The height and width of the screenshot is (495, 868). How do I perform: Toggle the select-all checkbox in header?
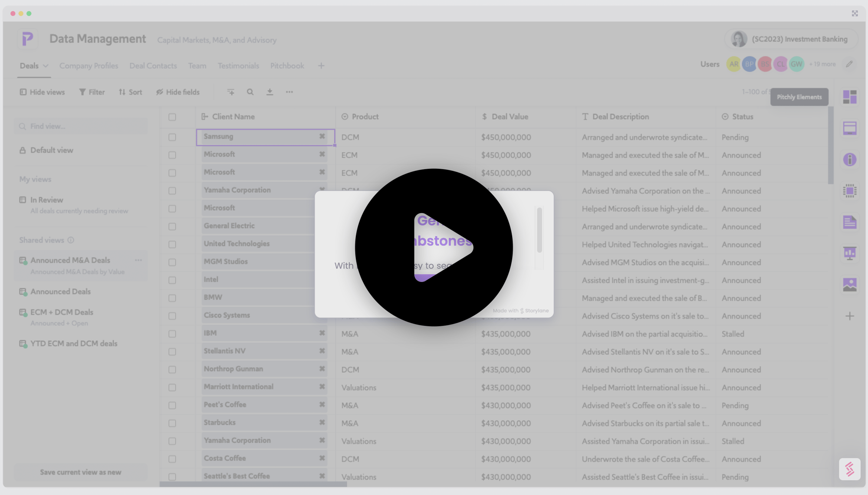tap(172, 117)
